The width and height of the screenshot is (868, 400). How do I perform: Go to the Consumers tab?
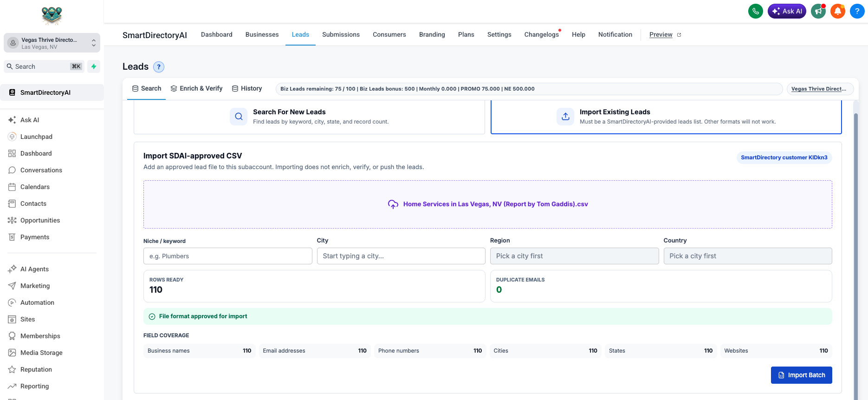click(x=389, y=34)
